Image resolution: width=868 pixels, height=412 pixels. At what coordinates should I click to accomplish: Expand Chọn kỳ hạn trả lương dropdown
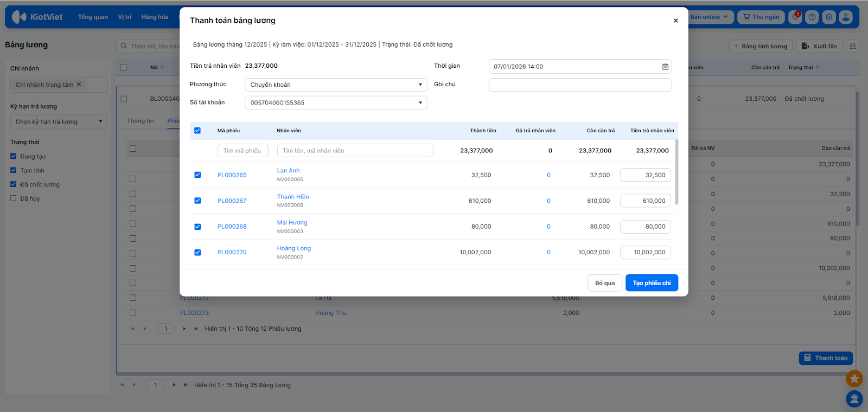[59, 121]
